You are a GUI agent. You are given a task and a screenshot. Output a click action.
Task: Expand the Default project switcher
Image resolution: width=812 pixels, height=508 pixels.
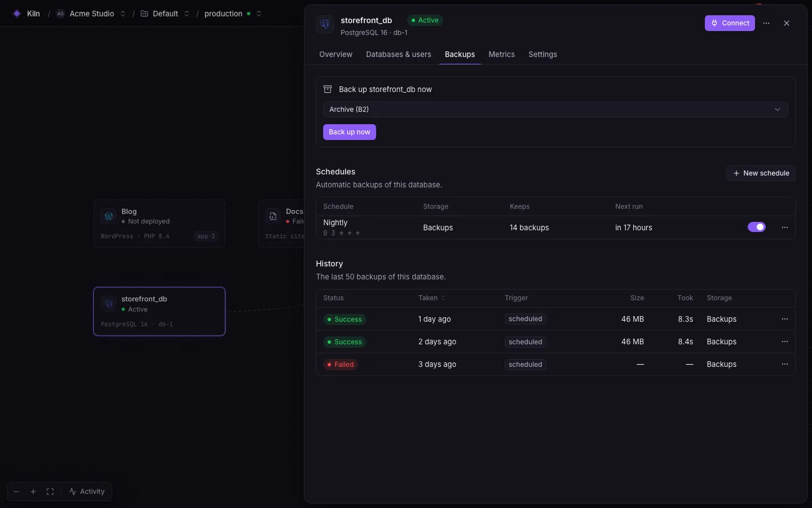click(x=187, y=14)
